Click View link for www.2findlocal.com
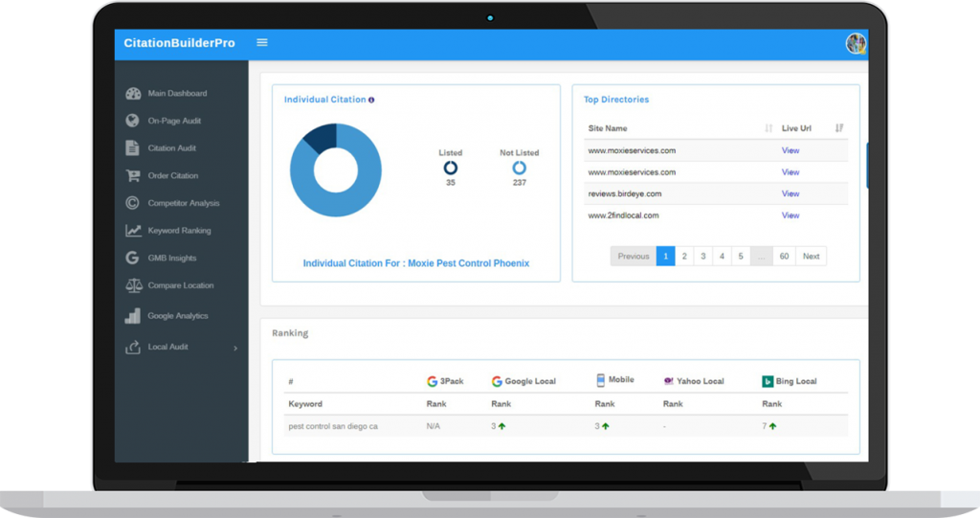This screenshot has height=518, width=980. pyautogui.click(x=790, y=215)
